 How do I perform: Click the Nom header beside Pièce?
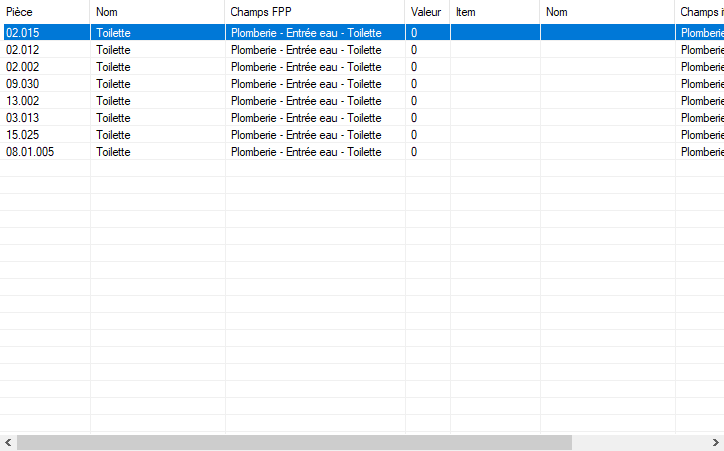coord(157,11)
